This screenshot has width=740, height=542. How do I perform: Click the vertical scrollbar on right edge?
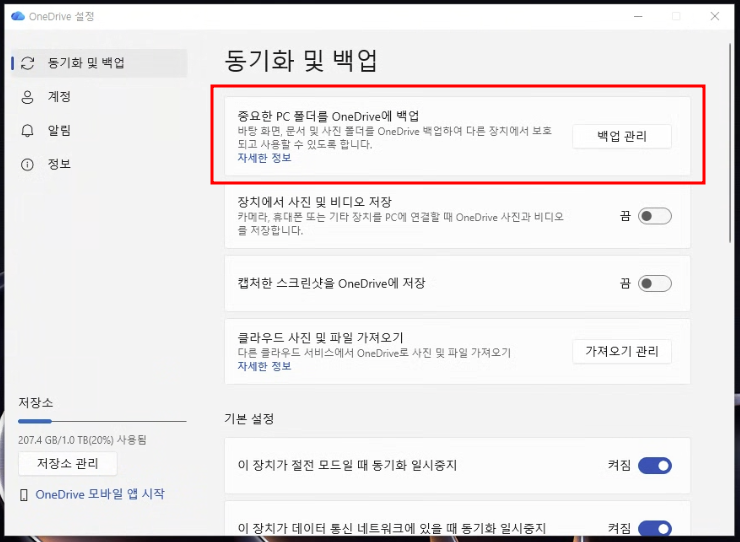[x=731, y=144]
